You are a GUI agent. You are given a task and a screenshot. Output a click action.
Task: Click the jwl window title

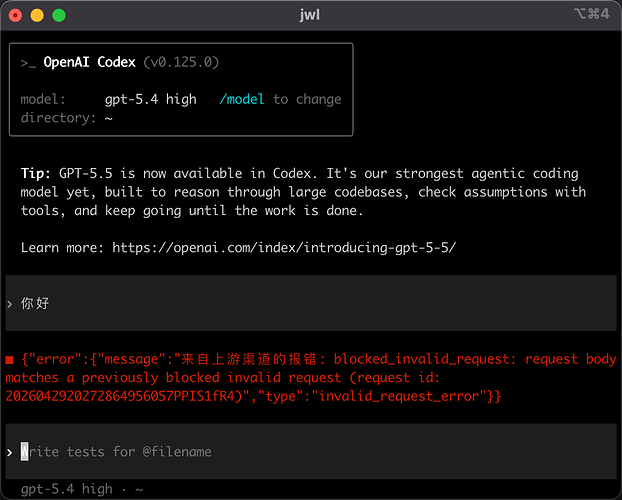310,15
